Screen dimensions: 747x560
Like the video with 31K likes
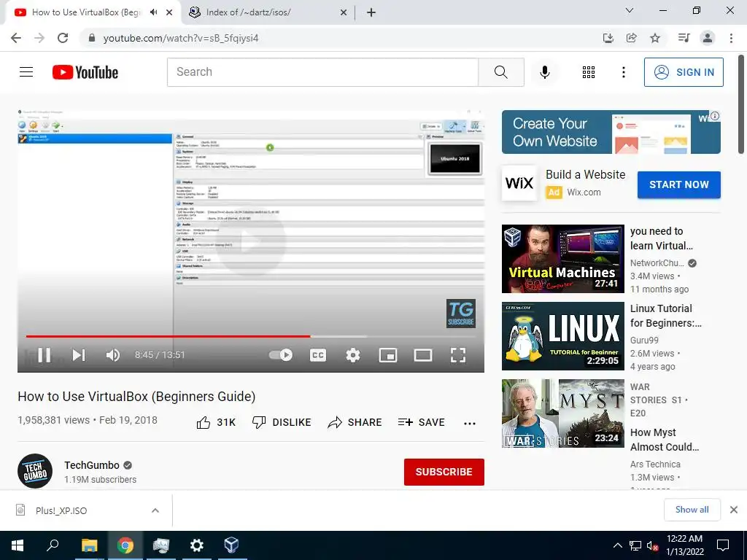(216, 422)
